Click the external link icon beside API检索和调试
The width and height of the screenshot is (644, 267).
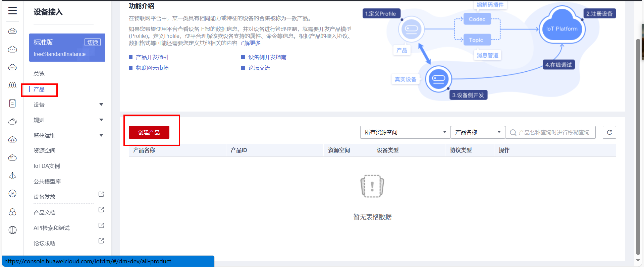coord(101,225)
